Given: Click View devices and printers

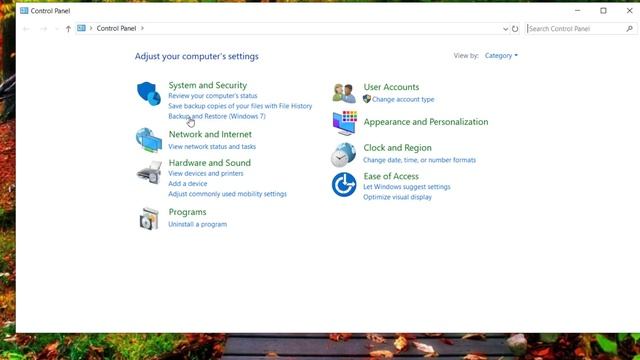Looking at the screenshot, I should pyautogui.click(x=206, y=173).
